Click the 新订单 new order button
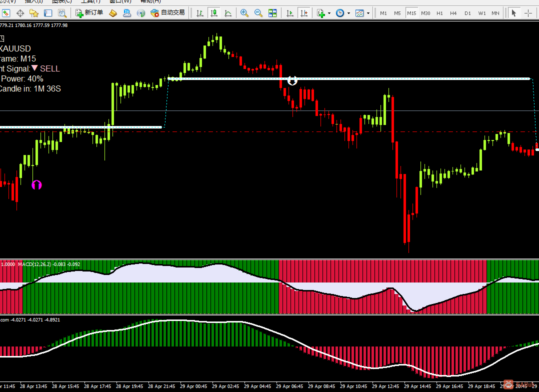The height and width of the screenshot is (392, 539). 89,13
